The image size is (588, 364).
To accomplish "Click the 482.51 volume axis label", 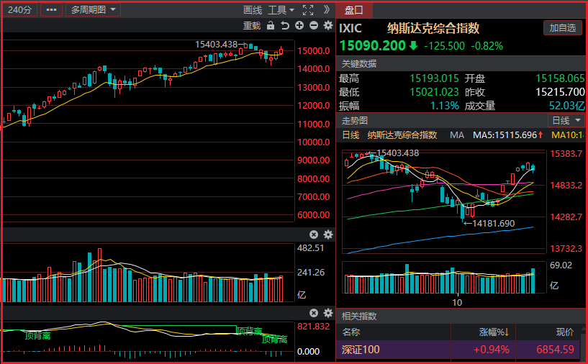I will coord(310,247).
